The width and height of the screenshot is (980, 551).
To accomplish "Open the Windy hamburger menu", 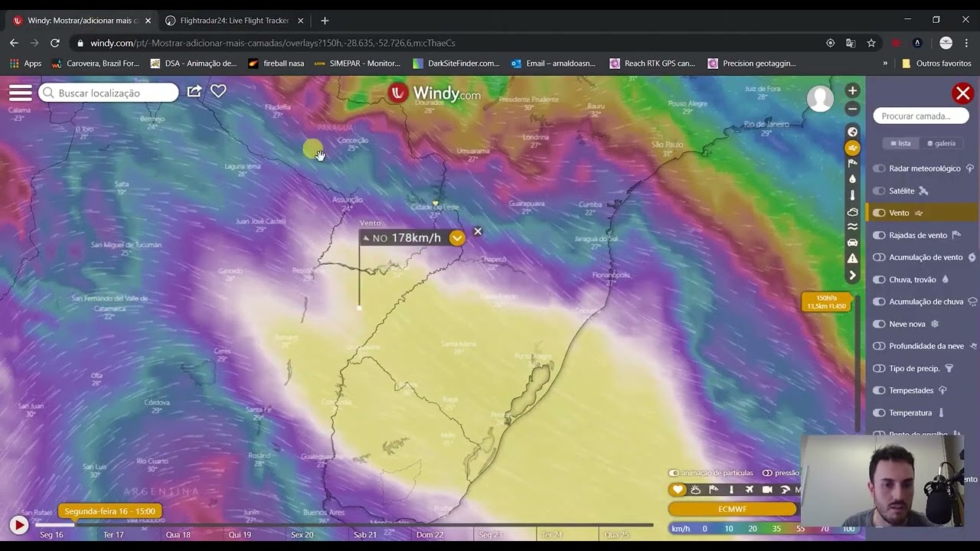I will tap(21, 93).
